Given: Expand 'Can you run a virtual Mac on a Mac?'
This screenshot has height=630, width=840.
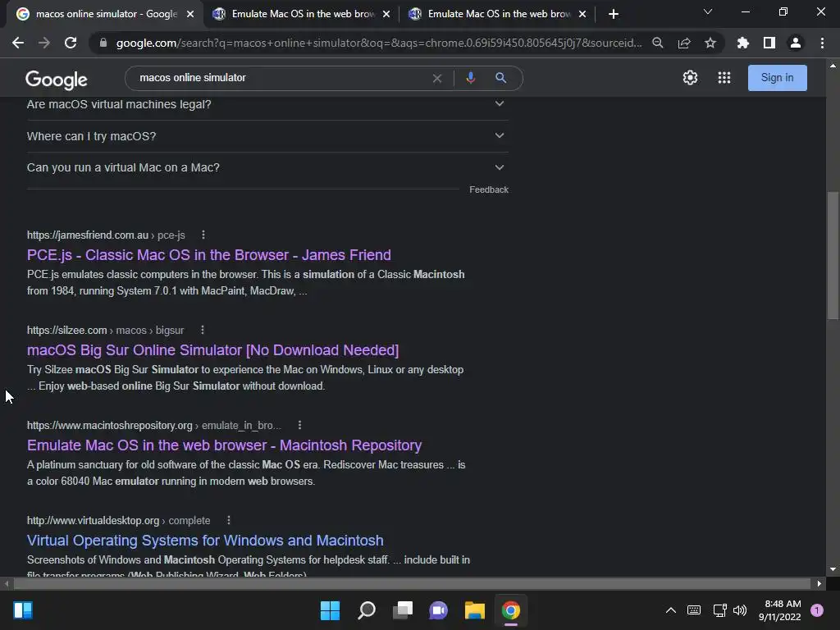Looking at the screenshot, I should (x=267, y=167).
